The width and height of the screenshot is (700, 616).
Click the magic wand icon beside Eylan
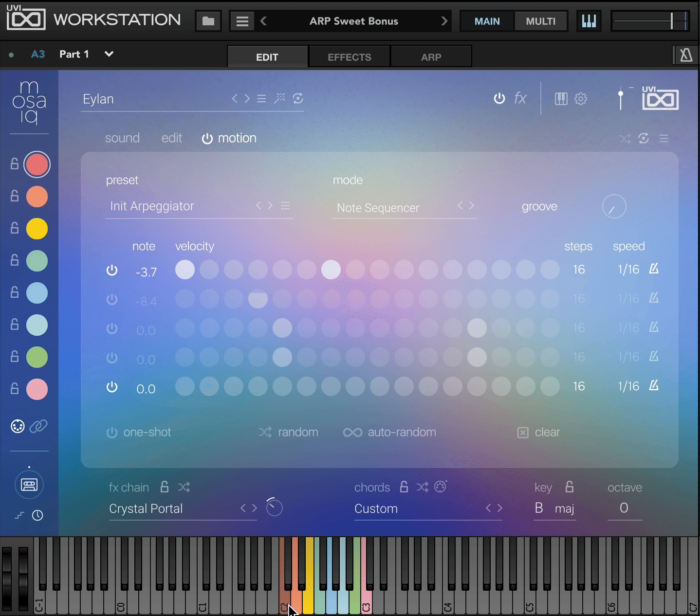(279, 98)
